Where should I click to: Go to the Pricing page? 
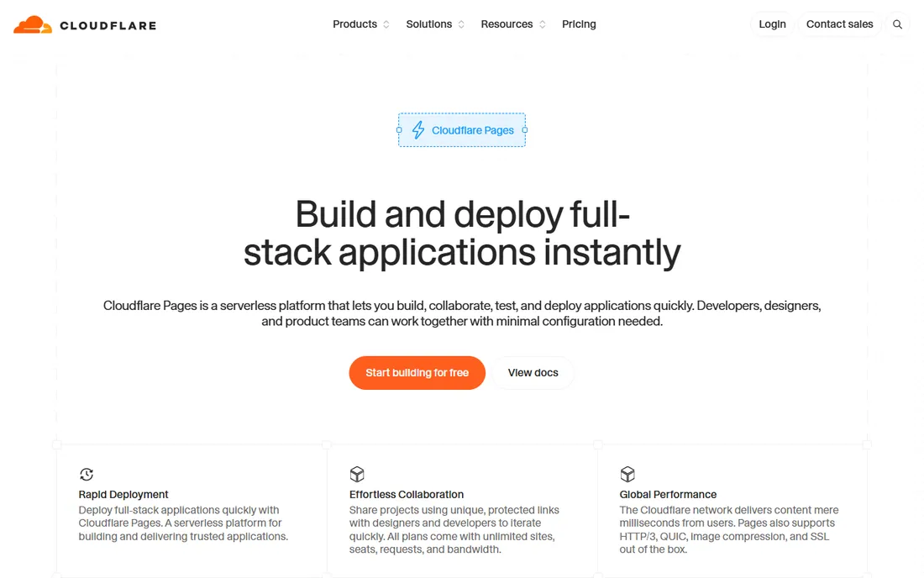tap(579, 24)
